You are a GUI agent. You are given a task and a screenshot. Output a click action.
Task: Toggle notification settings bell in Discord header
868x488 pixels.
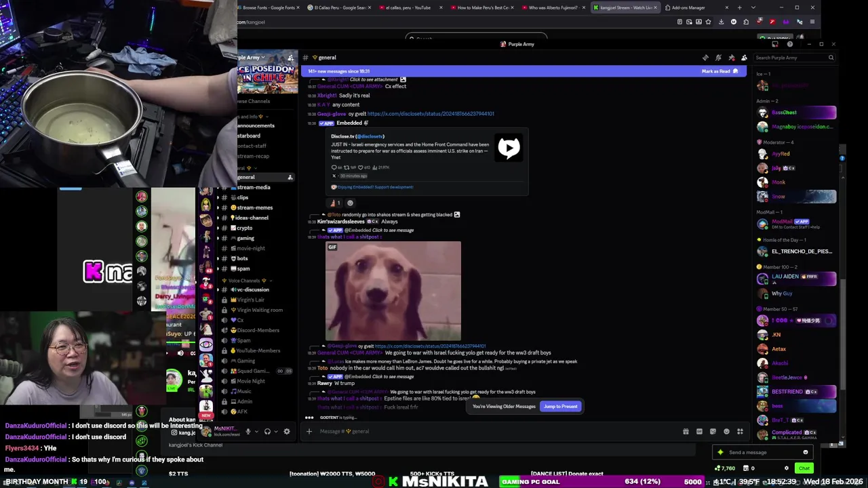[718, 58]
